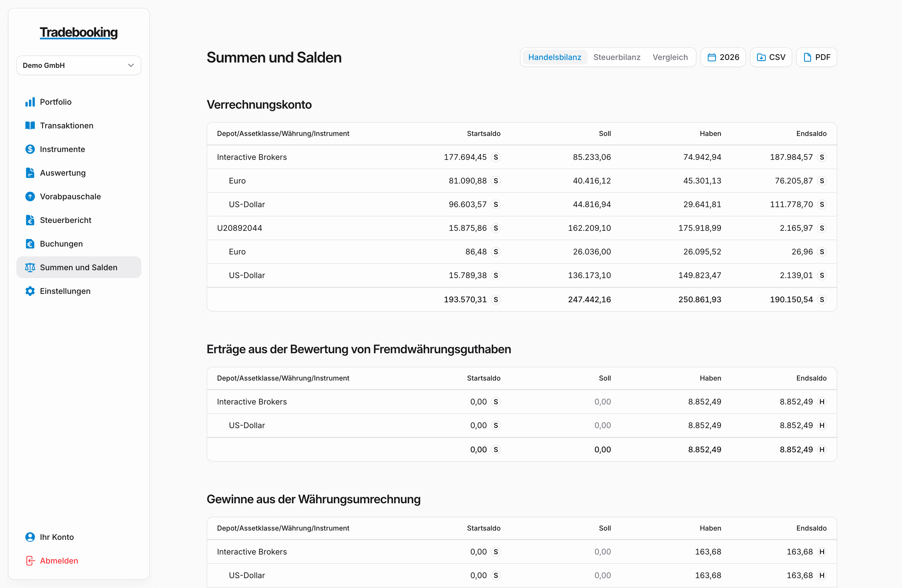Click Interactive Brokers row in Erträge table
Screen dimensions: 902x588
click(522, 402)
